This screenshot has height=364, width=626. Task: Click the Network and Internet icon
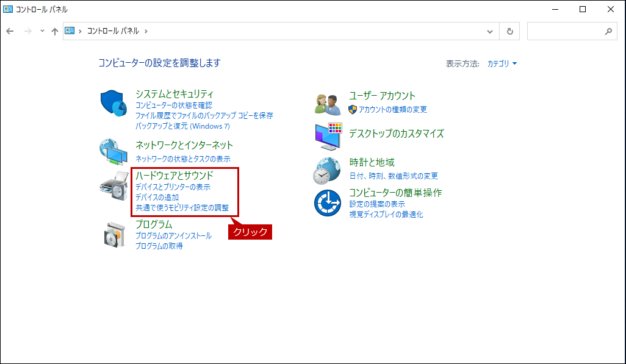(x=113, y=151)
